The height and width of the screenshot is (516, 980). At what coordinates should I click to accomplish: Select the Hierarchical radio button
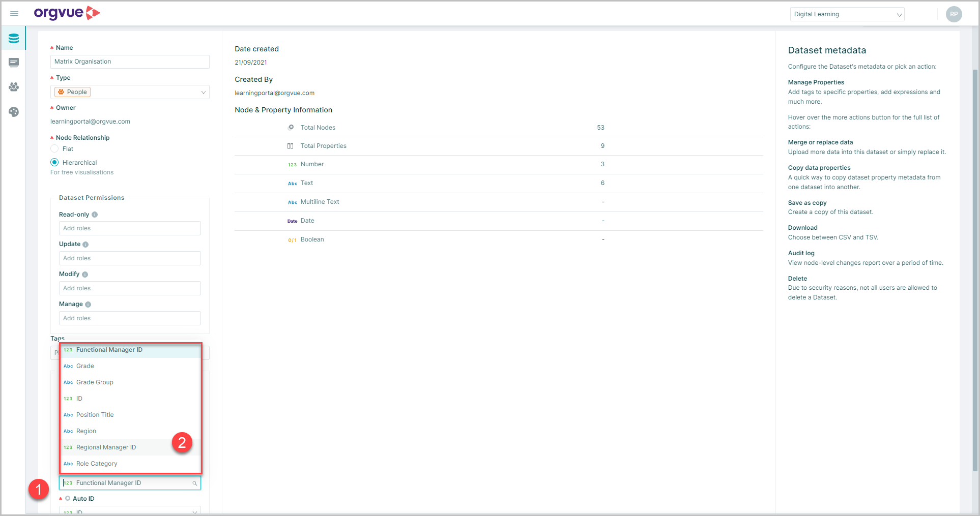point(54,163)
